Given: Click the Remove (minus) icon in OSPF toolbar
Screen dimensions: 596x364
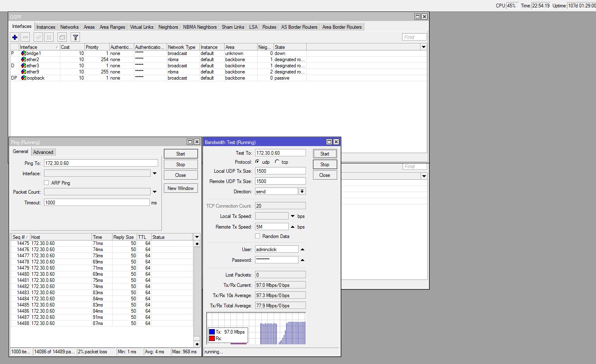Looking at the screenshot, I should pos(25,37).
